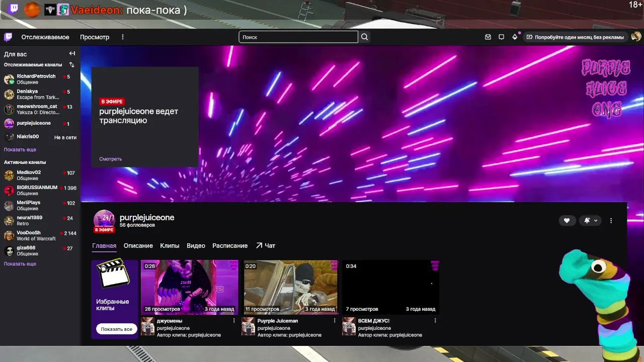Switch to the Главная tab

[x=104, y=246]
